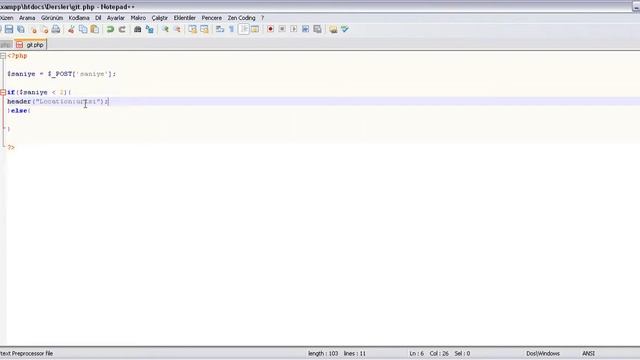
Task: Open the Eklentiler menu
Action: [184, 18]
